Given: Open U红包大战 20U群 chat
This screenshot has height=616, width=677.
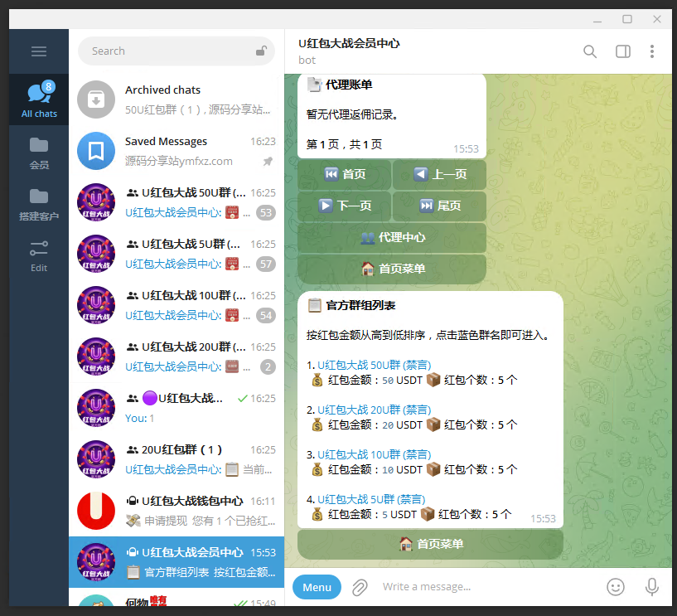Looking at the screenshot, I should 177,357.
